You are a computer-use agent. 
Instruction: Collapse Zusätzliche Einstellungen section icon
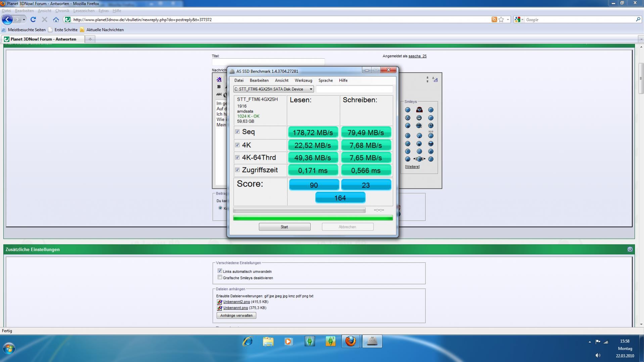[630, 249]
